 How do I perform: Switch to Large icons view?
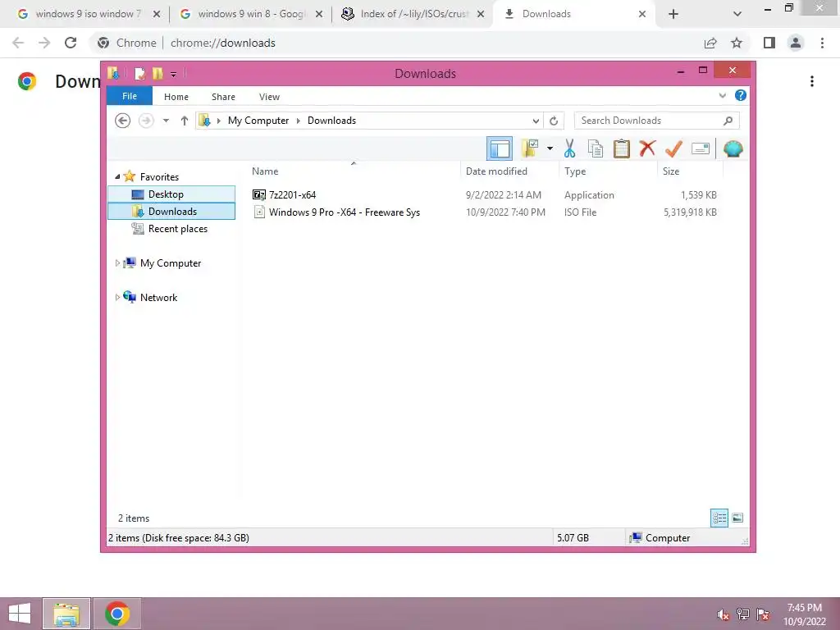[737, 518]
